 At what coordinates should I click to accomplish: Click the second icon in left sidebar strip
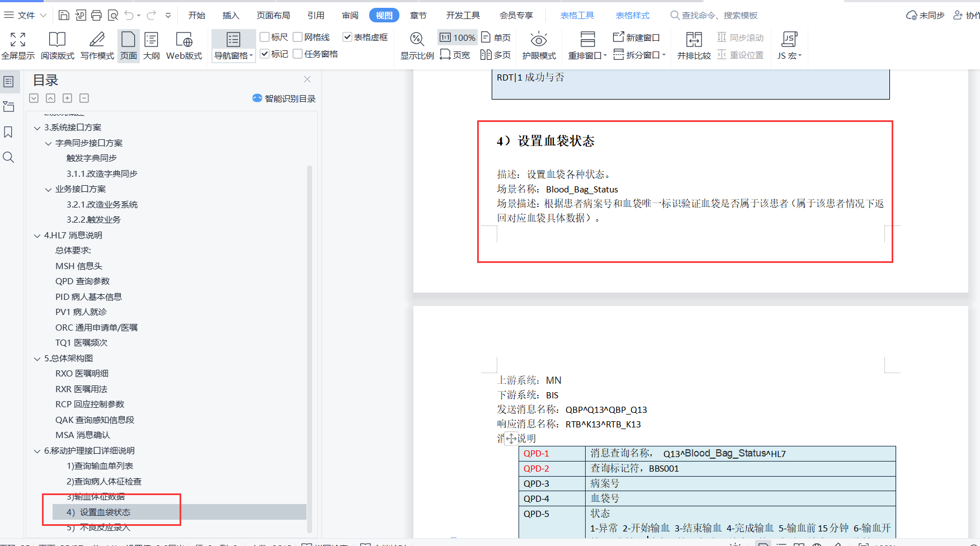[x=9, y=107]
